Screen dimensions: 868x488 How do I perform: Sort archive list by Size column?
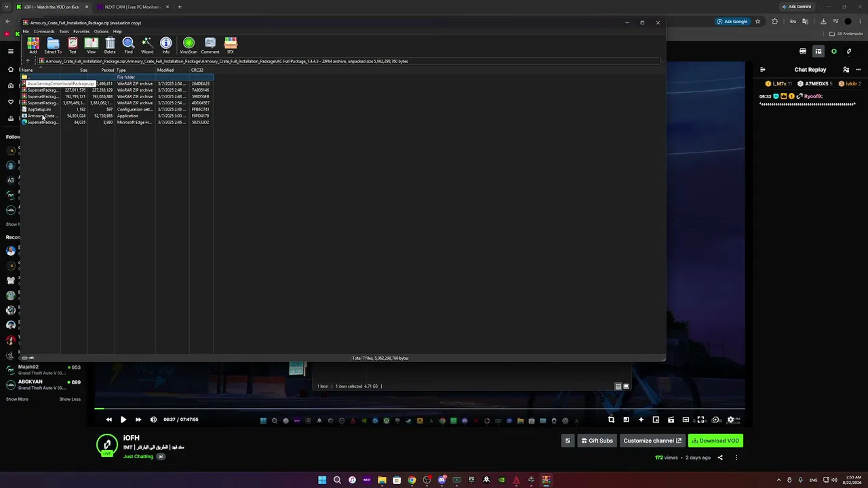[75, 70]
